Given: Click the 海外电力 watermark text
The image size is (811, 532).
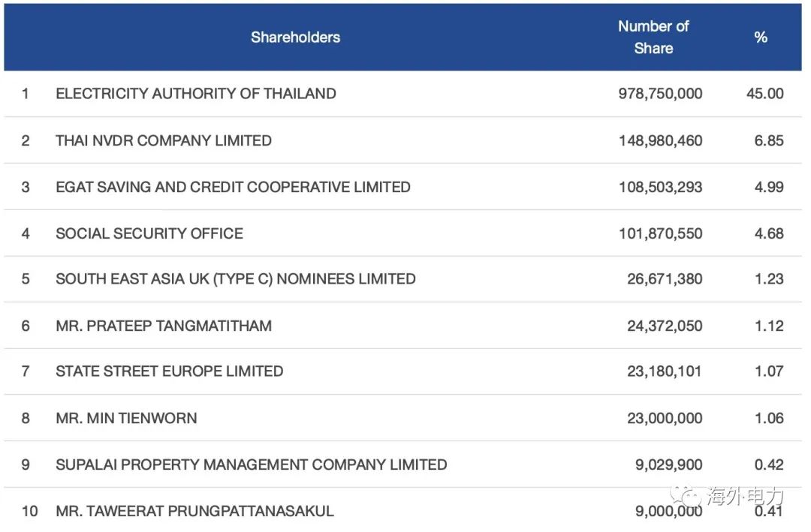Looking at the screenshot, I should pyautogui.click(x=746, y=496).
